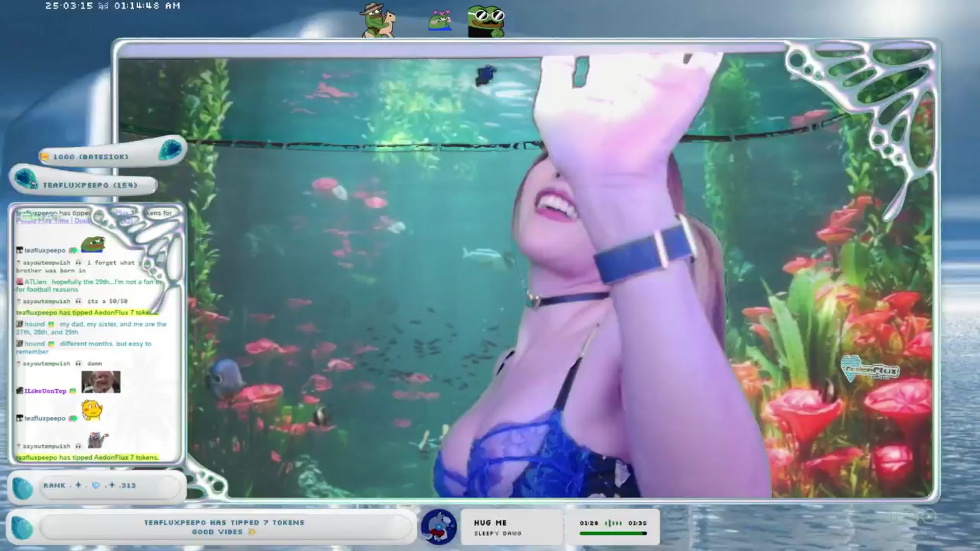Click the date 25·03·15 at top left
The image size is (980, 551).
click(x=69, y=6)
